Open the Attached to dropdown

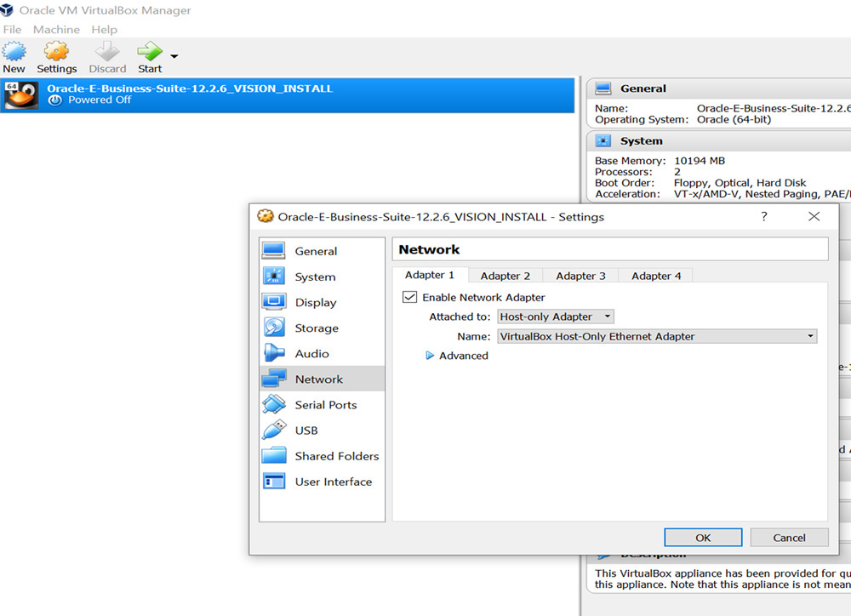click(x=556, y=317)
